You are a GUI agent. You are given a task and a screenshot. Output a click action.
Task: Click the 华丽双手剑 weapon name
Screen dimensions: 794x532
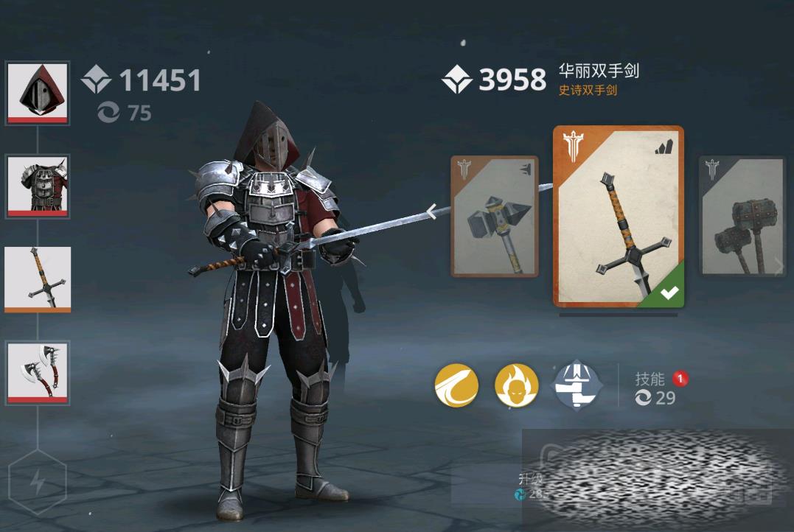tap(599, 71)
